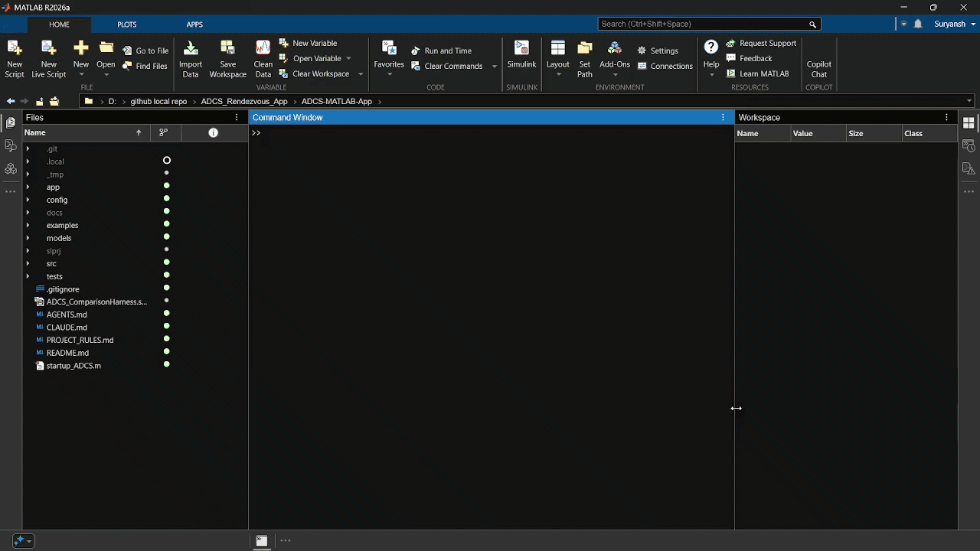Click Learn MATLAB link
Image resolution: width=980 pixels, height=551 pixels.
(x=757, y=73)
